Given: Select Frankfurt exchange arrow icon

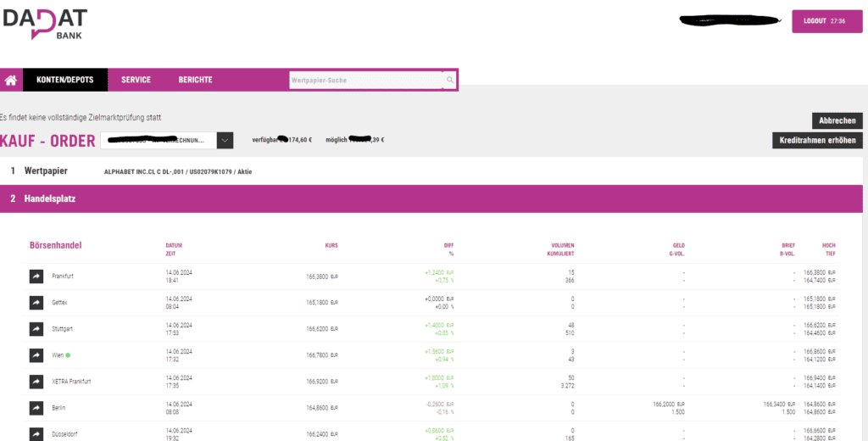Looking at the screenshot, I should point(36,276).
